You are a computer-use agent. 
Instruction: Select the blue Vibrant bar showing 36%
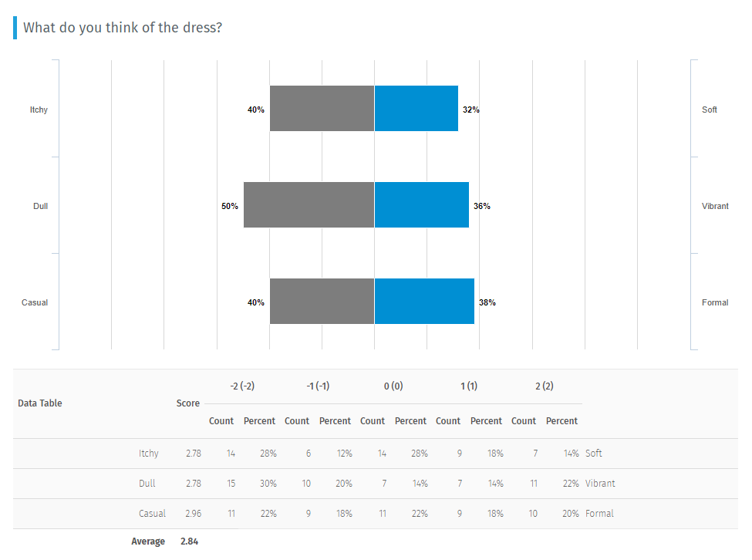pos(421,205)
